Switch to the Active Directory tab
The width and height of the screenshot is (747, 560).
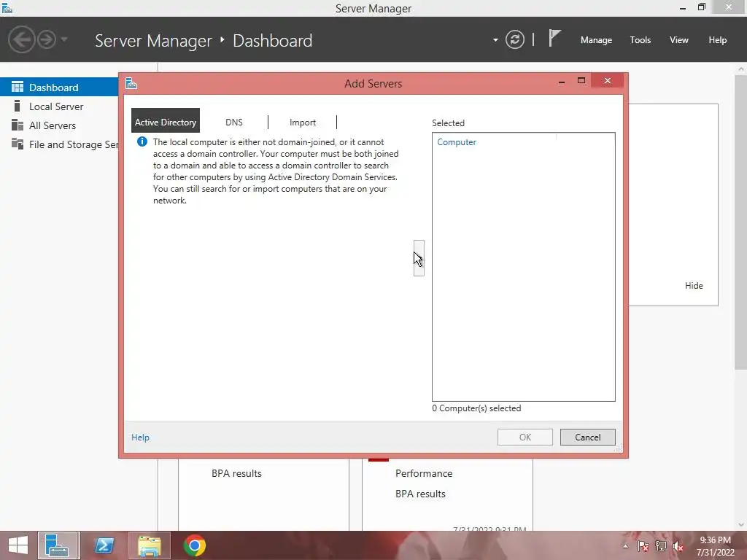[x=166, y=122]
